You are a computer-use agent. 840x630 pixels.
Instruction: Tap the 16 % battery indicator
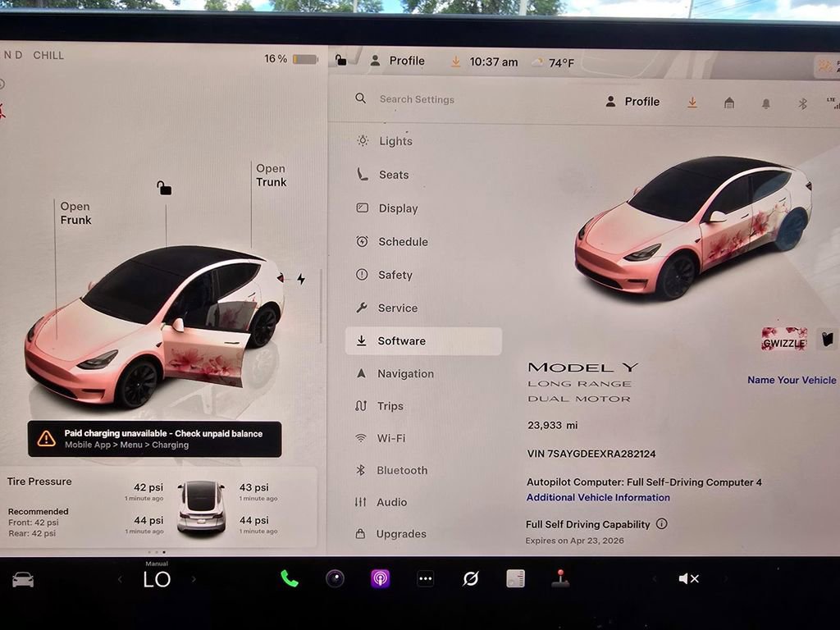[x=291, y=59]
